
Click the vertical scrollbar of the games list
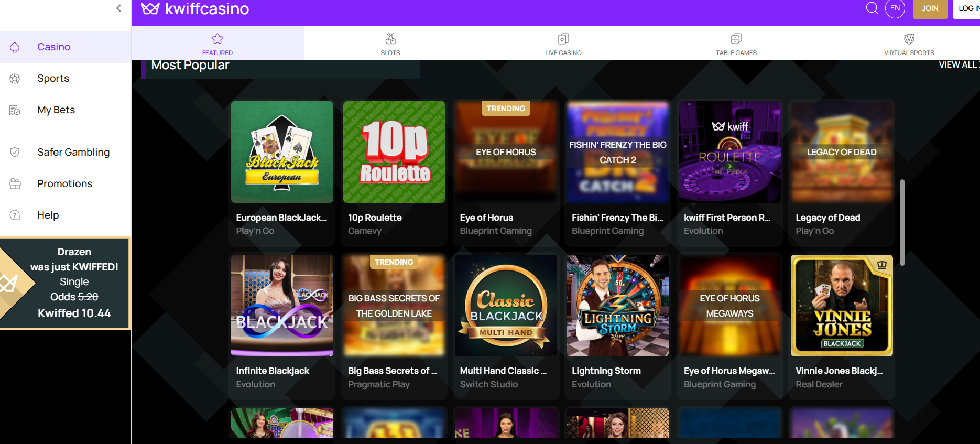pos(902,222)
